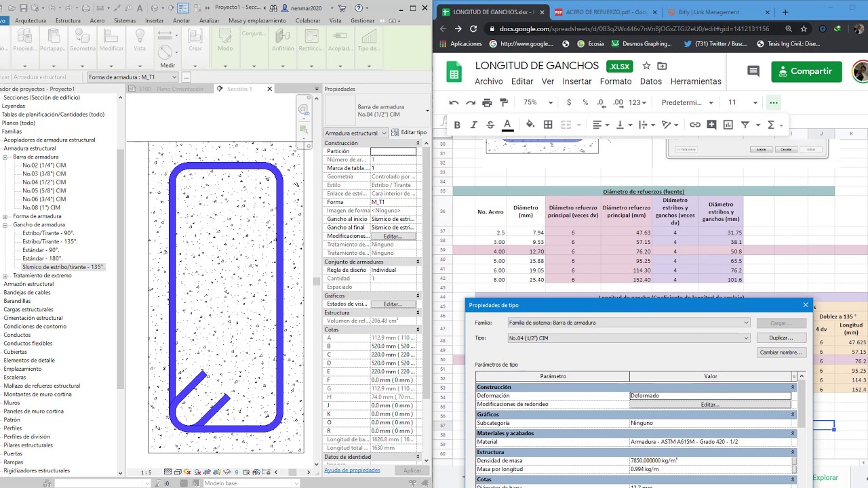Apply currency format with the $ icon
Image resolution: width=868 pixels, height=488 pixels.
568,103
